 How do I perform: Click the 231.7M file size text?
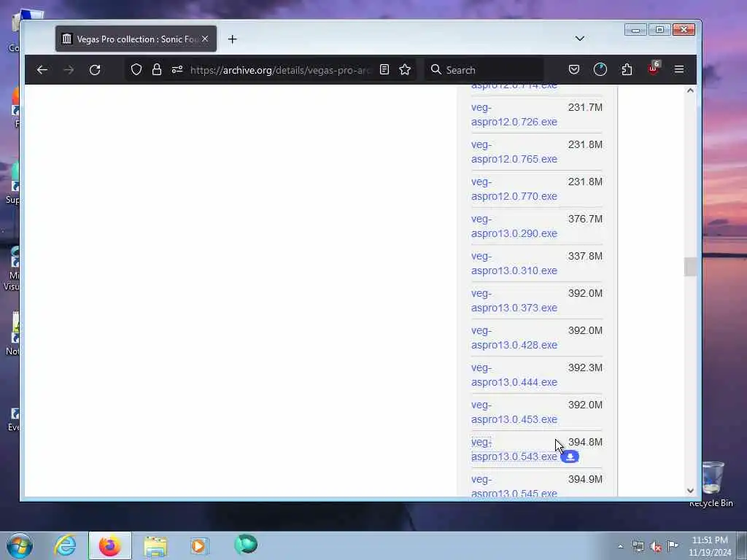pyautogui.click(x=585, y=108)
